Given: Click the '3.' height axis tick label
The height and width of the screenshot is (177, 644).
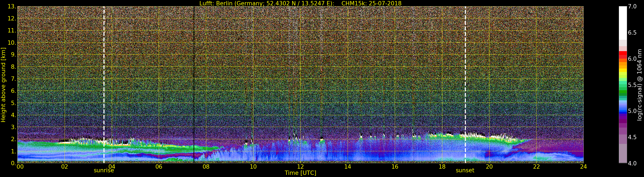Looking at the screenshot, I should (x=14, y=127).
